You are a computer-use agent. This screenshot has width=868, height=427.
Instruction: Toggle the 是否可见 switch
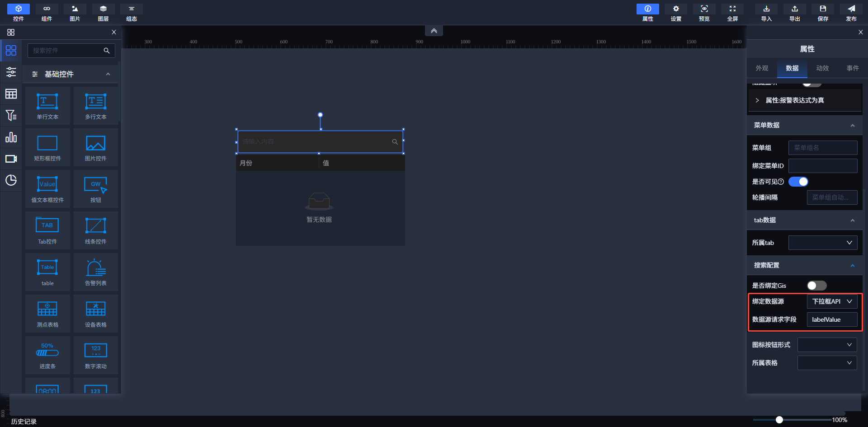pyautogui.click(x=798, y=182)
